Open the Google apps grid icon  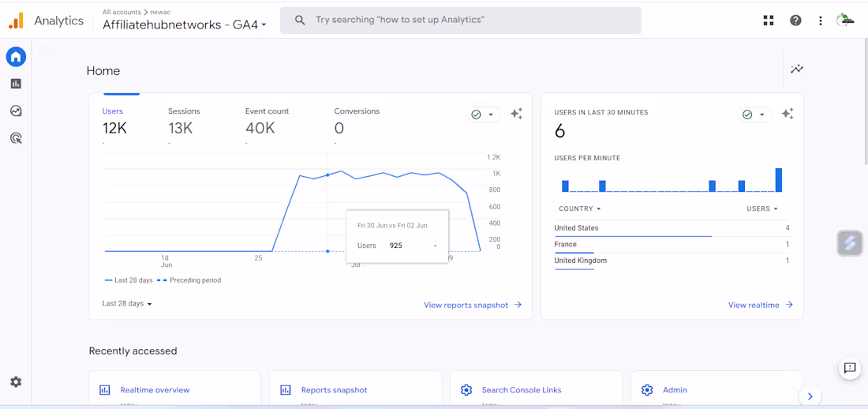[769, 21]
